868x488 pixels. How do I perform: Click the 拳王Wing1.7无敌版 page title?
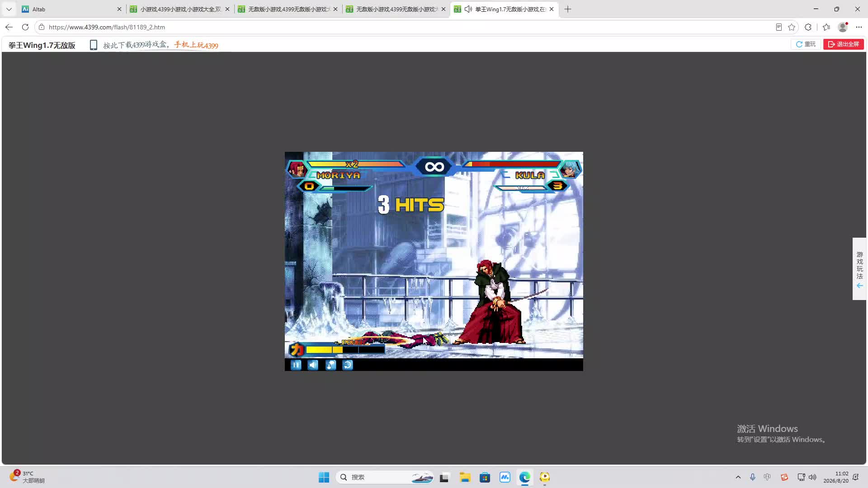pos(42,45)
